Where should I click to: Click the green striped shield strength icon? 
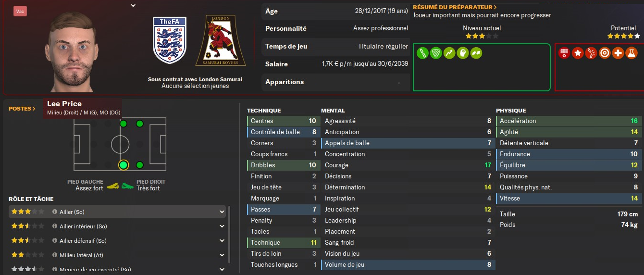point(436,53)
